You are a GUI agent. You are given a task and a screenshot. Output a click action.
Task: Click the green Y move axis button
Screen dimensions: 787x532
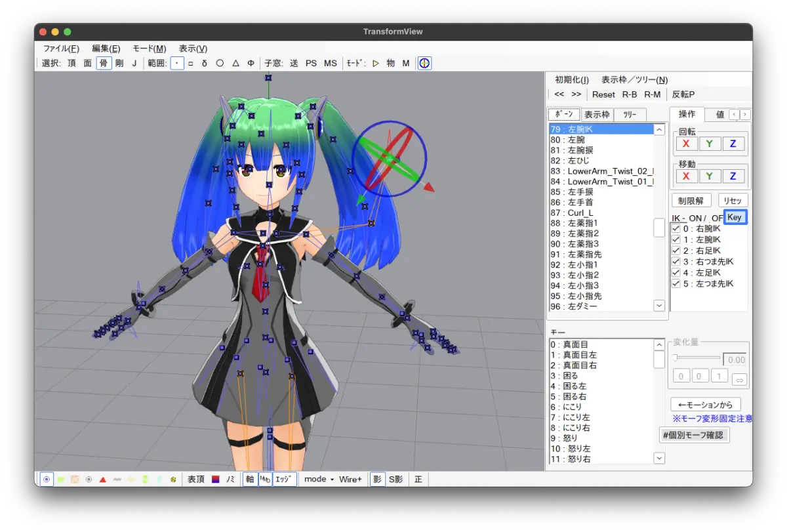pos(710,176)
